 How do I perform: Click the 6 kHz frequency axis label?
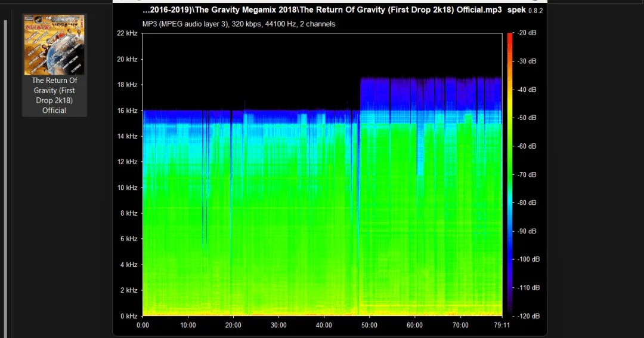129,238
